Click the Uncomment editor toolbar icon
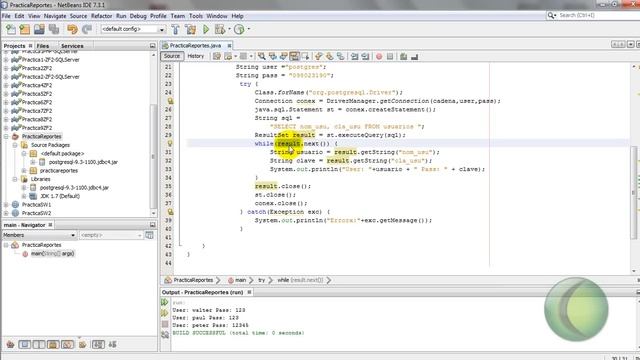This screenshot has height=360, width=640. pos(415,56)
